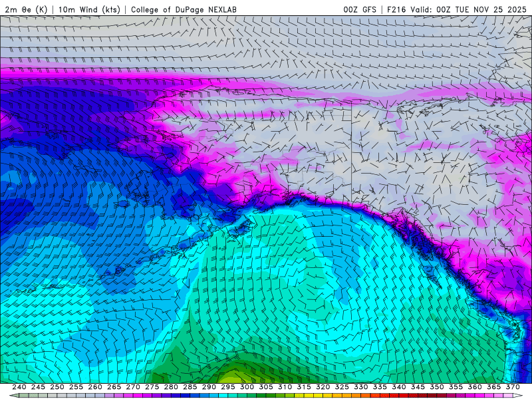Click the 345 value on the color scale

[x=418, y=387]
